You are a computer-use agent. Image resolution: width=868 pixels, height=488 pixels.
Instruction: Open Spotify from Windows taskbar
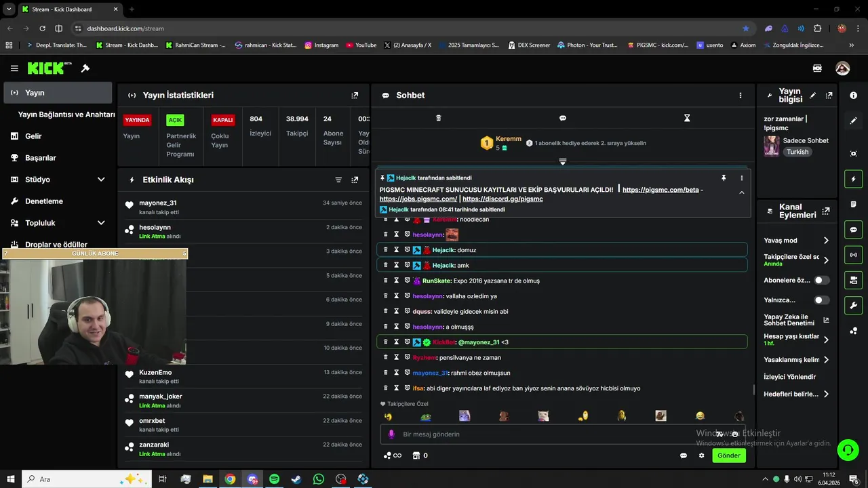point(274,479)
